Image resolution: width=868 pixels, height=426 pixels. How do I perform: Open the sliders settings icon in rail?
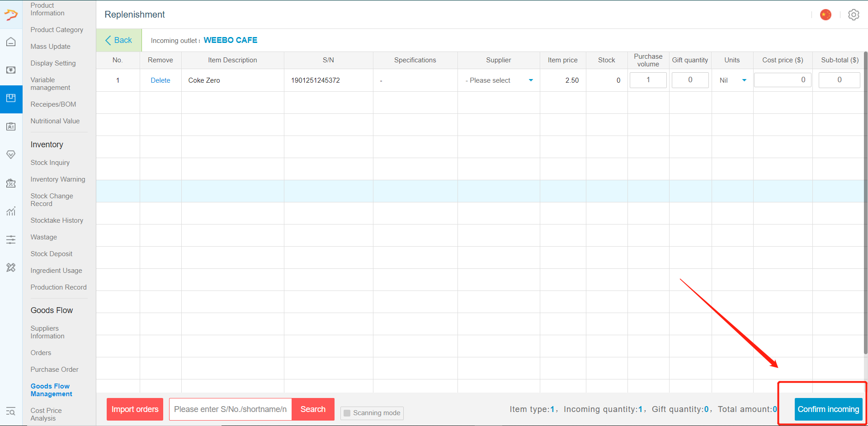[11, 239]
